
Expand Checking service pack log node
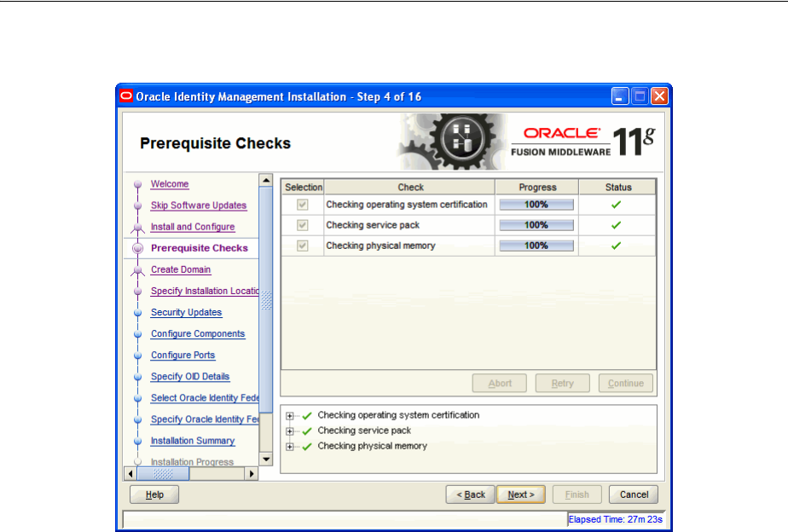(289, 431)
